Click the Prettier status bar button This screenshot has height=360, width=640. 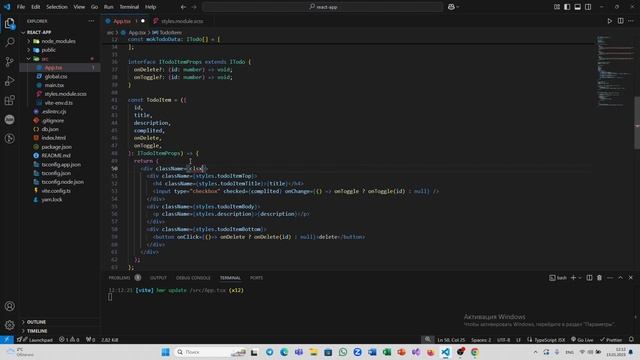click(x=611, y=340)
